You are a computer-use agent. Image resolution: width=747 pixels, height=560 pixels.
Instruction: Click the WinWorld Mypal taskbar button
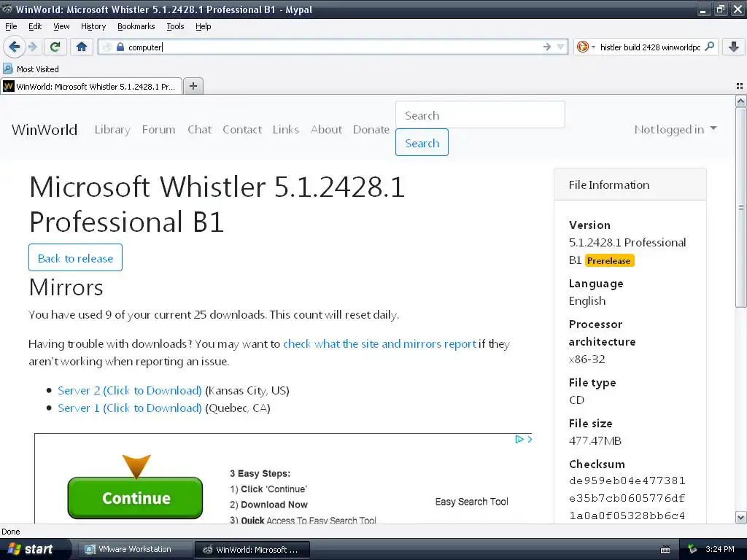point(252,550)
